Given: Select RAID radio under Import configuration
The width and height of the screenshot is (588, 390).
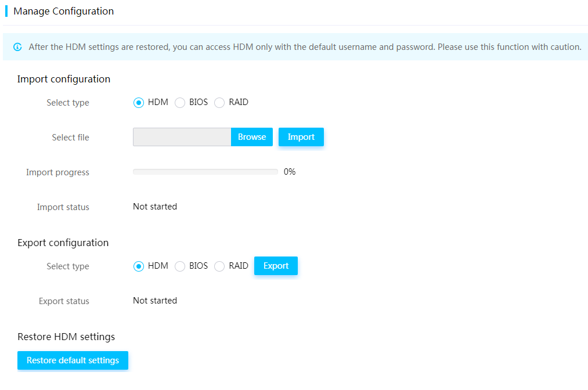Looking at the screenshot, I should (x=219, y=103).
